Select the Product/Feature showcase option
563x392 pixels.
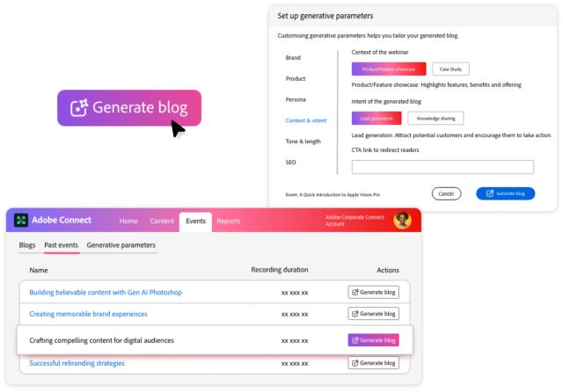coord(389,69)
